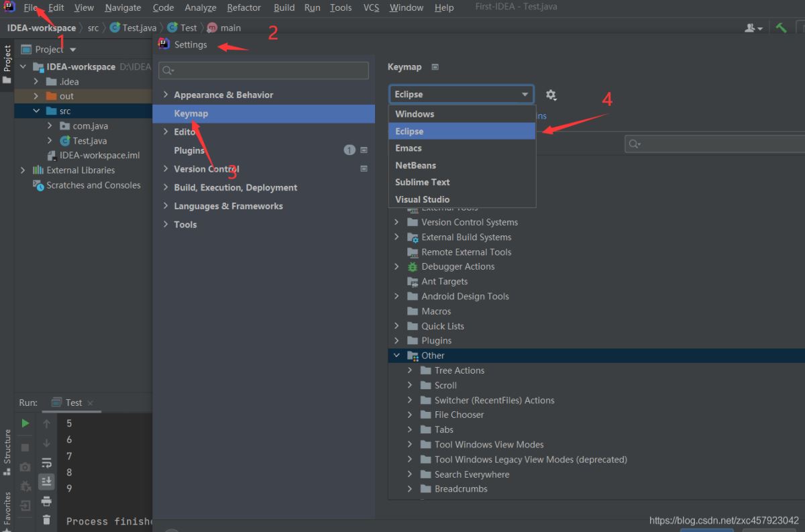Viewport: 805px width, 532px height.
Task: Click the exit icon in the Run panel
Action: pos(25,505)
